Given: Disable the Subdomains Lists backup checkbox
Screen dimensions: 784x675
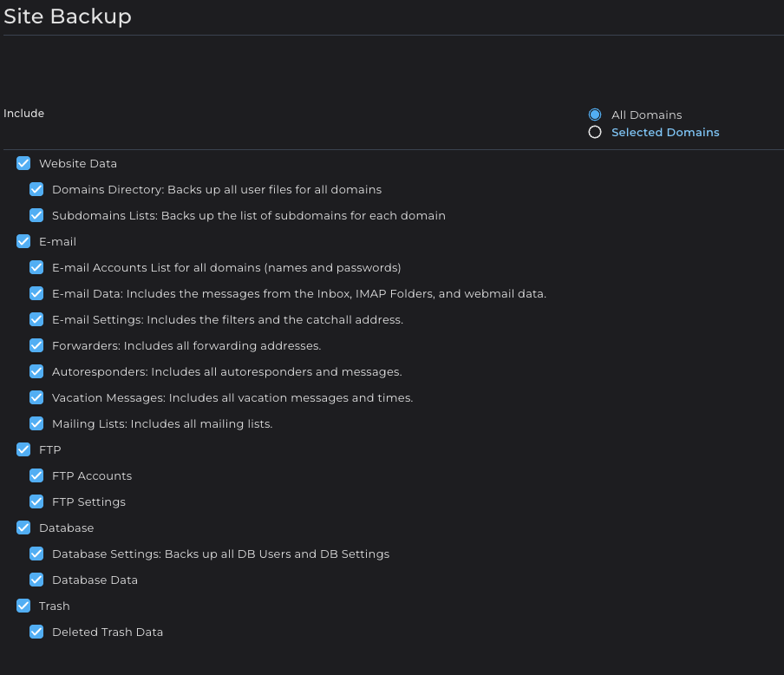Looking at the screenshot, I should [36, 215].
